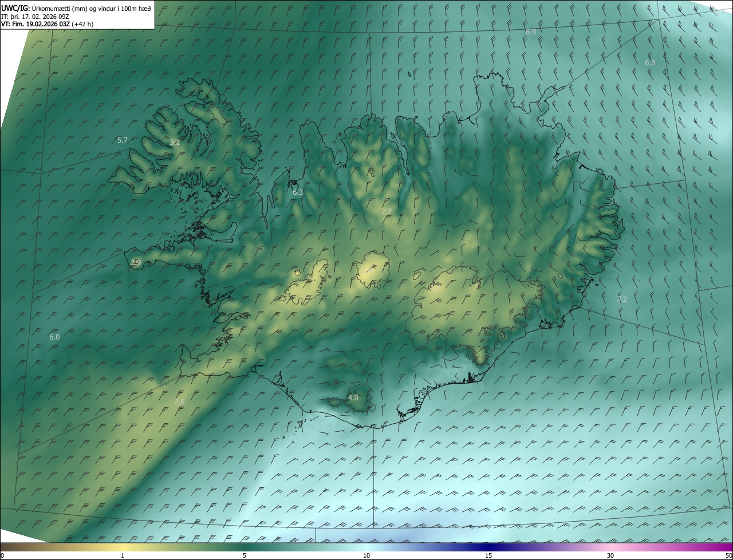This screenshot has width=733, height=560.
Task: Click the init time 'IT: þri. 17. 02. 2026 09Z'
Action: click(x=35, y=16)
